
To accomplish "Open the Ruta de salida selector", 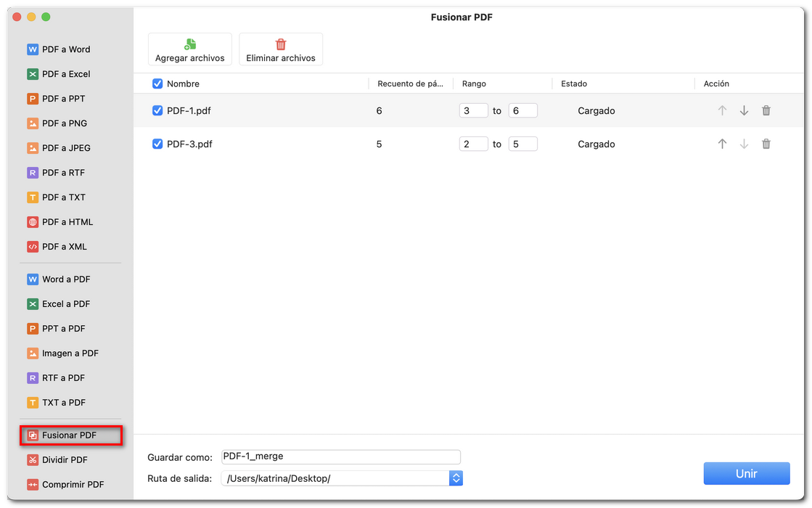I will coord(456,478).
